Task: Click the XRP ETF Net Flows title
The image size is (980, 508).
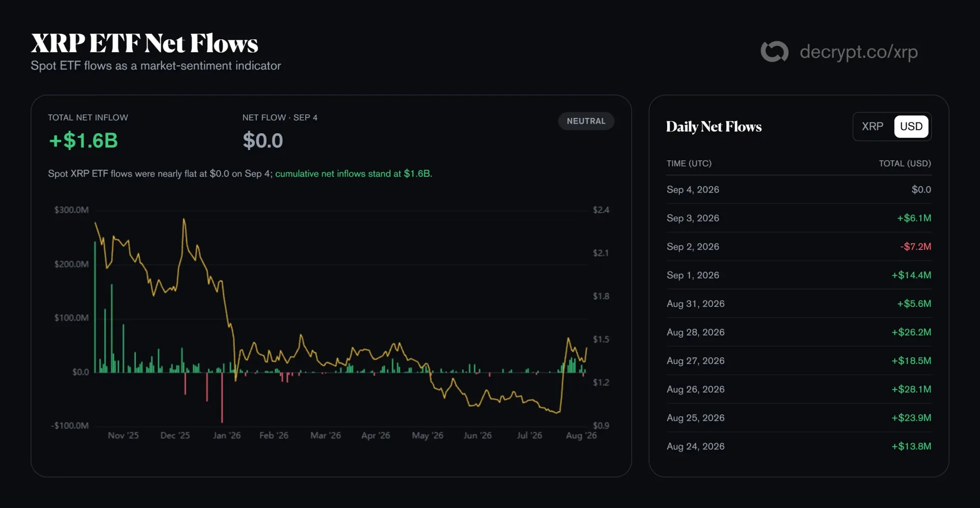Action: [x=144, y=43]
